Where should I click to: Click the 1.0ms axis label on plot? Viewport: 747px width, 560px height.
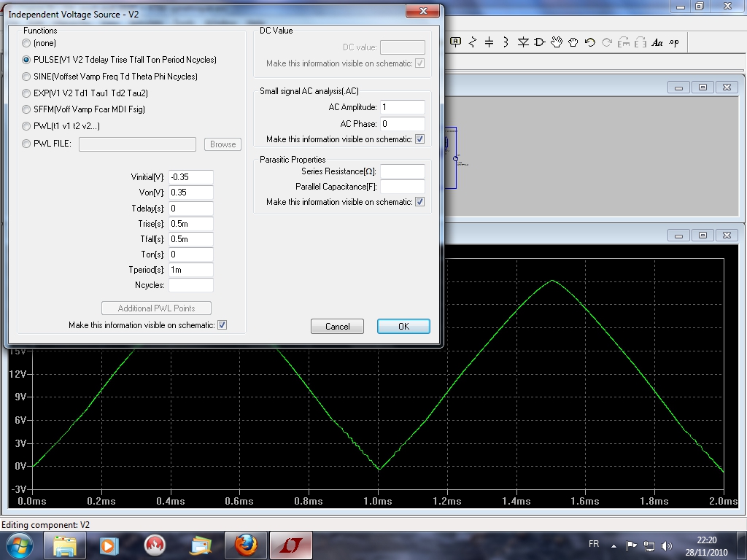coord(378,501)
